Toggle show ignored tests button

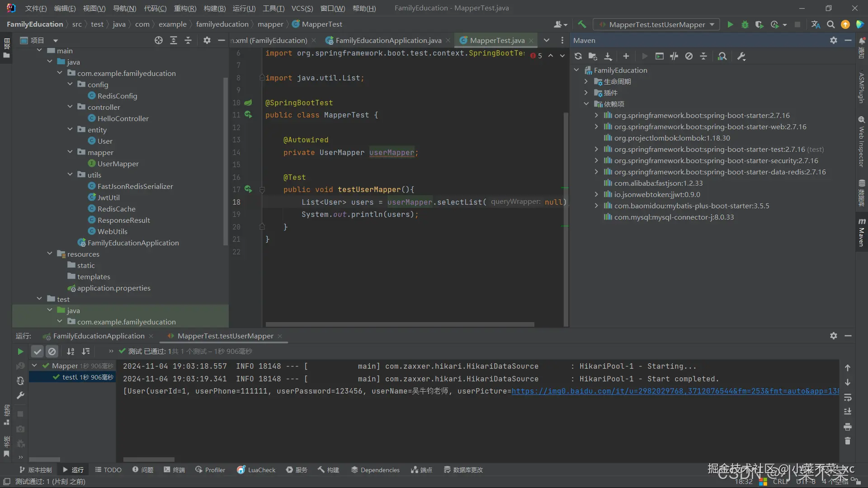point(52,351)
